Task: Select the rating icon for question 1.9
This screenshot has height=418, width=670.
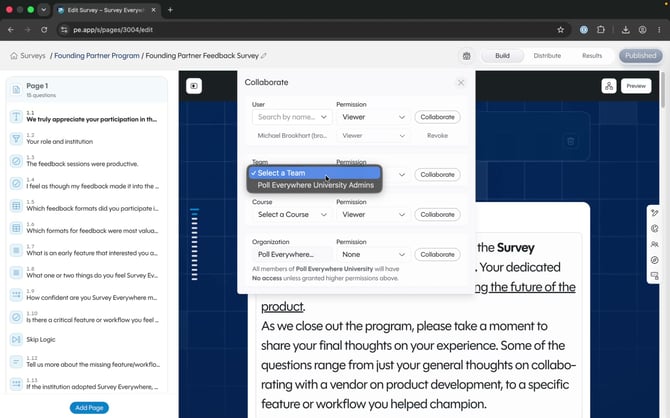Action: pos(16,294)
